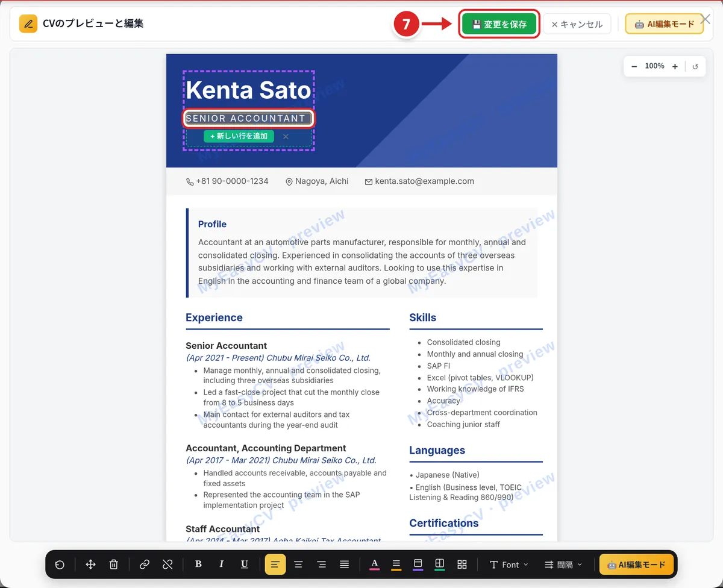Select right text alignment
723x588 pixels.
(321, 565)
